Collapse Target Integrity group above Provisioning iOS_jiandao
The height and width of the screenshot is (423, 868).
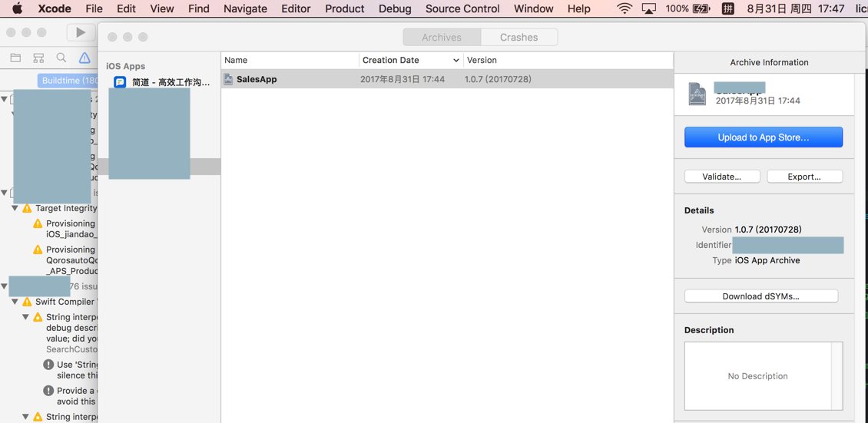pyautogui.click(x=15, y=209)
